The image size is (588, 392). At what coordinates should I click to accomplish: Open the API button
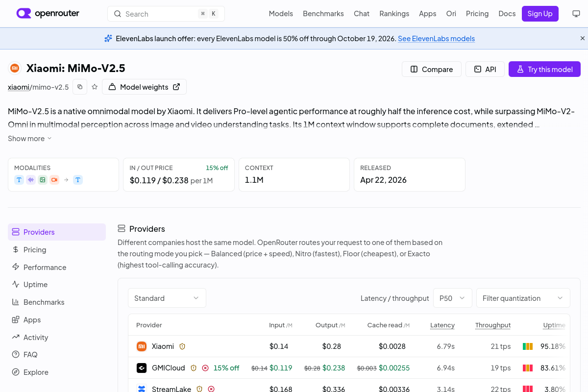tap(485, 69)
